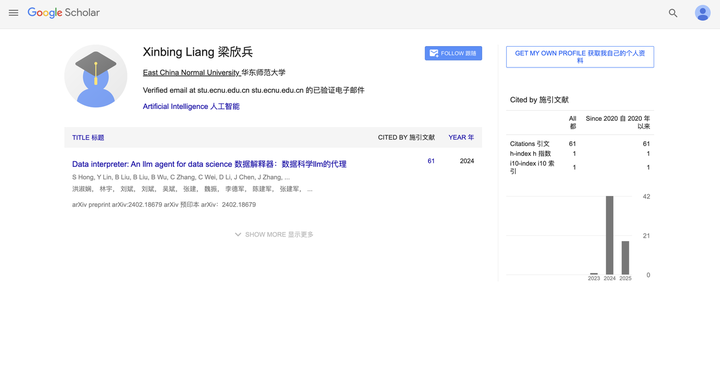Click the Since 2020 column header
Viewport: 720px width, 368px height.
click(x=618, y=122)
